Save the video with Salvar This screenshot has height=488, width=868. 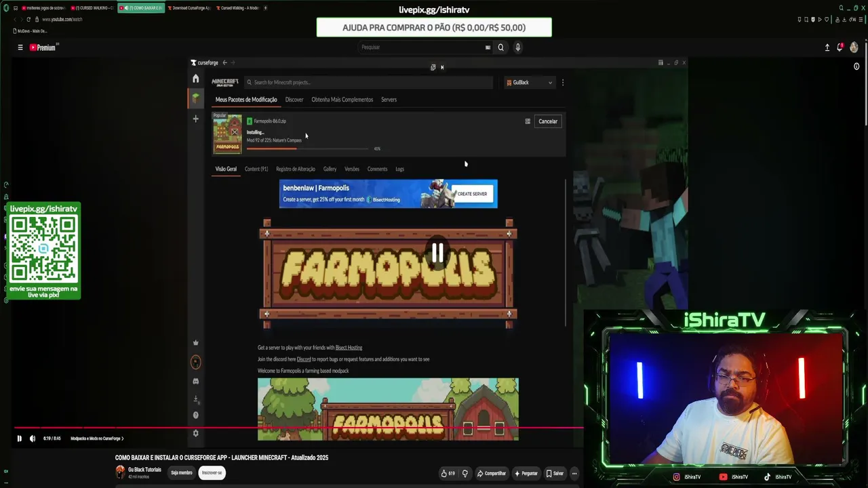click(554, 473)
